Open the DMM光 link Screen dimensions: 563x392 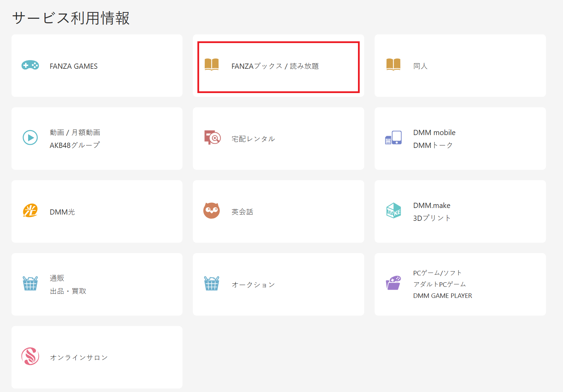62,212
